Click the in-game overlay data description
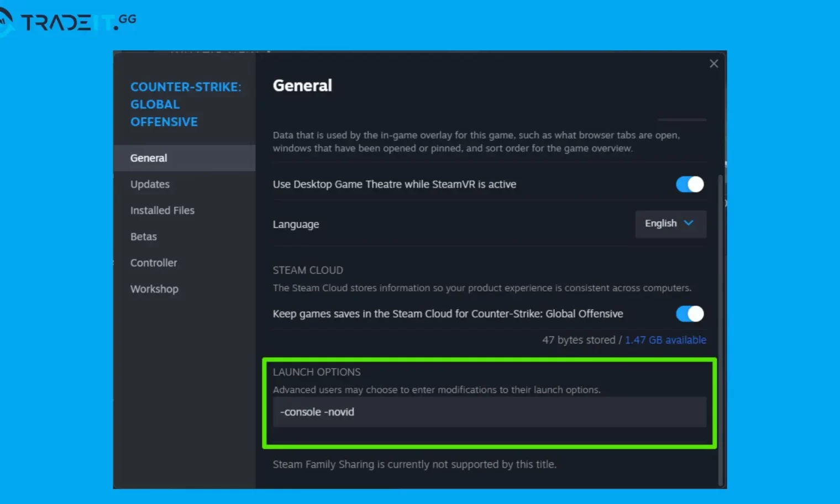 (x=476, y=141)
